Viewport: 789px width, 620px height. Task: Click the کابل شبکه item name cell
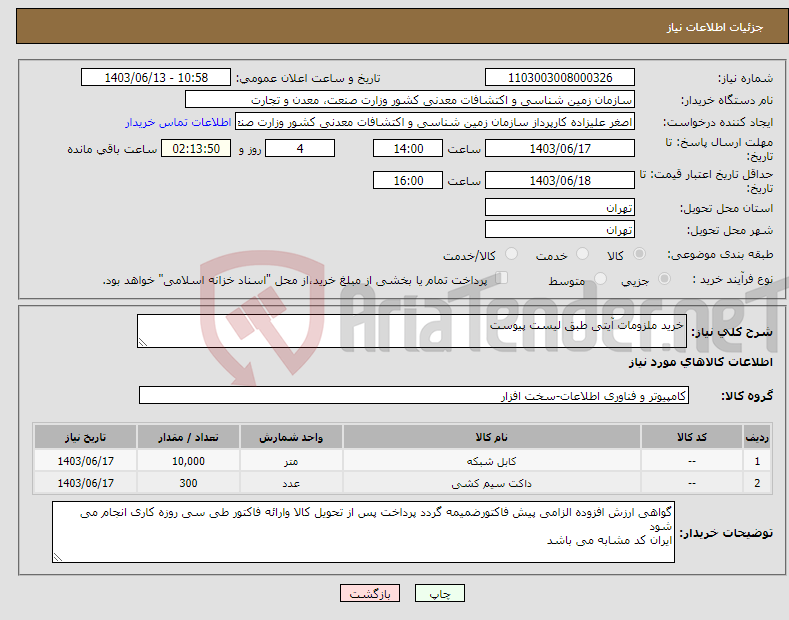[492, 461]
